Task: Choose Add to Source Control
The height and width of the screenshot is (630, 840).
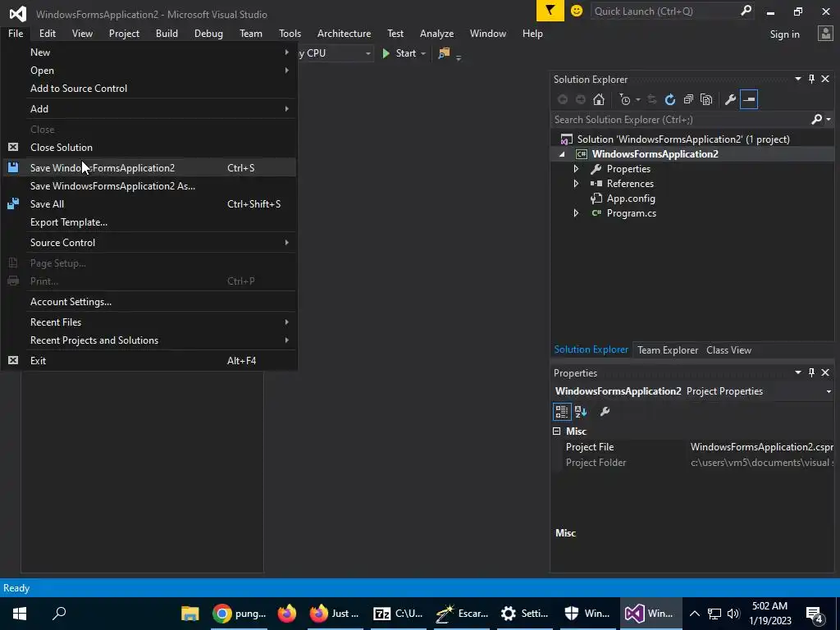Action: click(149, 89)
